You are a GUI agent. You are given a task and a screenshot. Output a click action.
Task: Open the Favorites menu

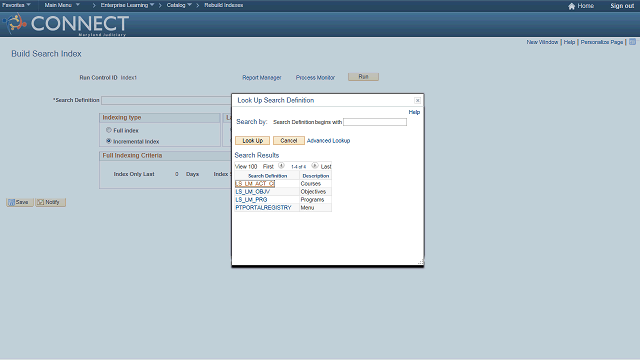[16, 5]
